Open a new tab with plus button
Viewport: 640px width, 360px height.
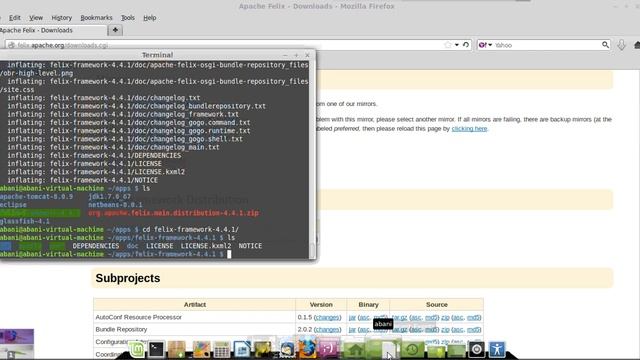coord(115,30)
